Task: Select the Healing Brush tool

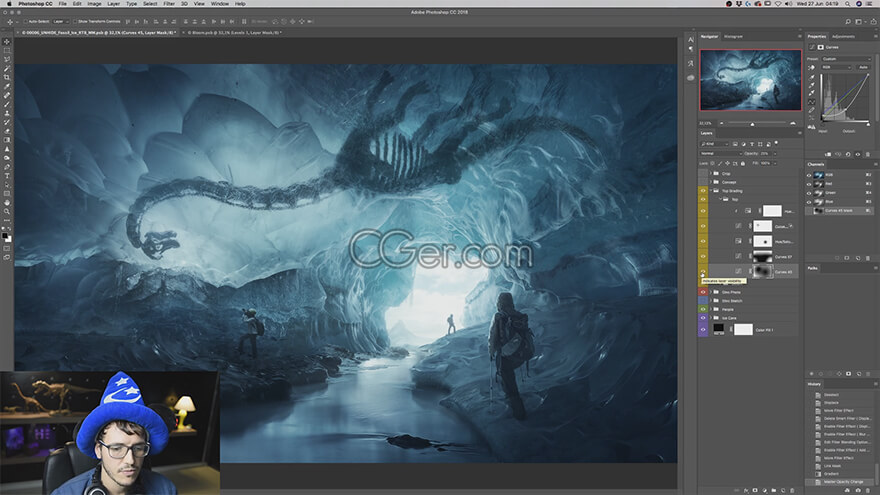Action: (x=7, y=95)
